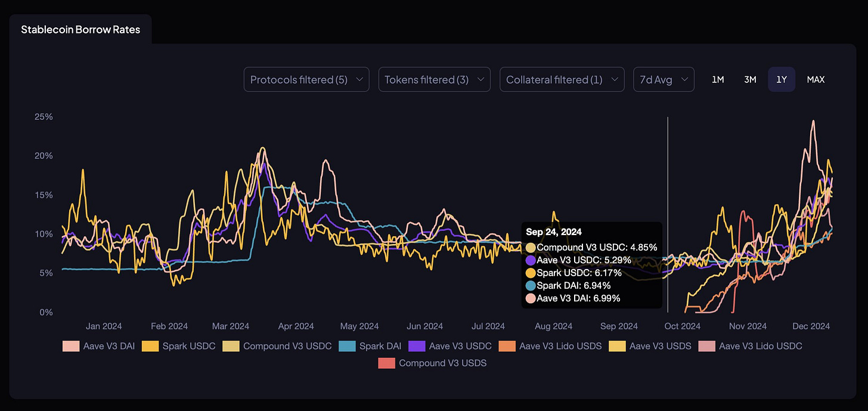This screenshot has height=411, width=868.
Task: Click tooltip value Aave V3 DAI: 6.99%
Action: tap(578, 298)
